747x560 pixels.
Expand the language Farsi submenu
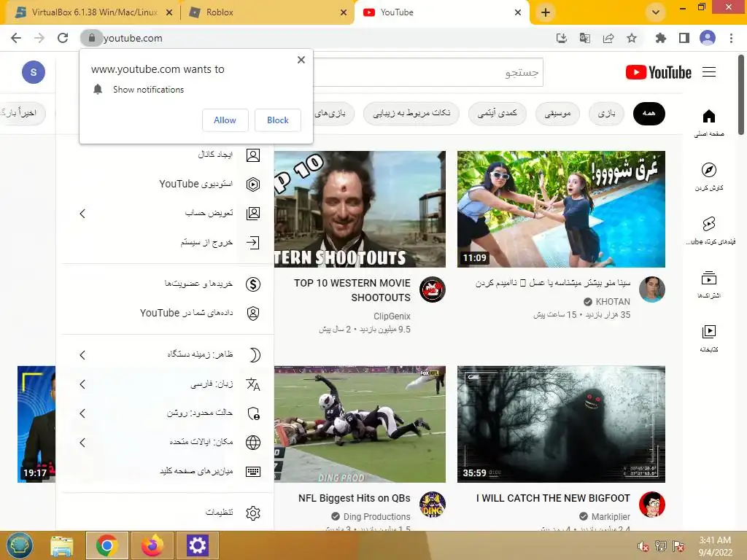pos(82,384)
